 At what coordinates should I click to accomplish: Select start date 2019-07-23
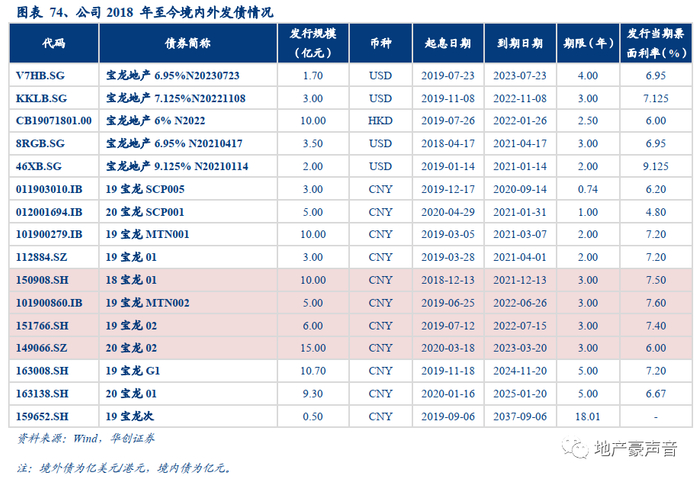[448, 75]
